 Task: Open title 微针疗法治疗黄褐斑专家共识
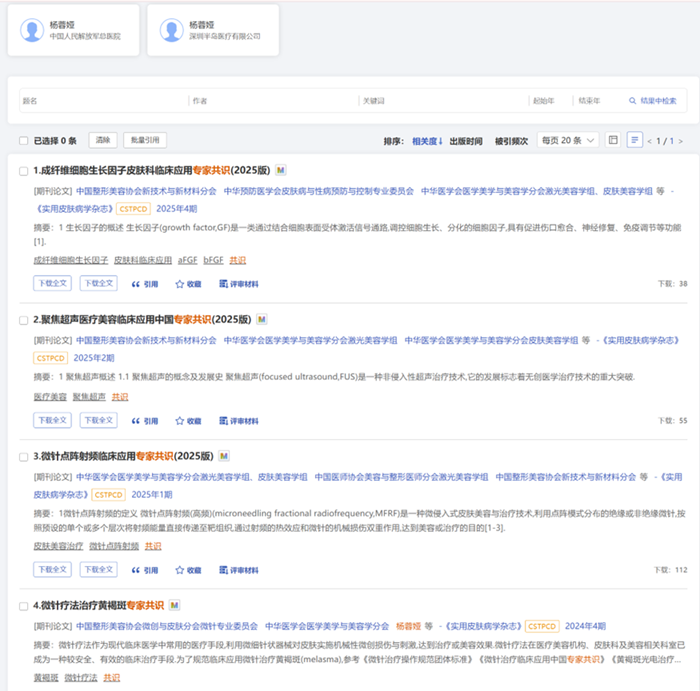(99, 605)
